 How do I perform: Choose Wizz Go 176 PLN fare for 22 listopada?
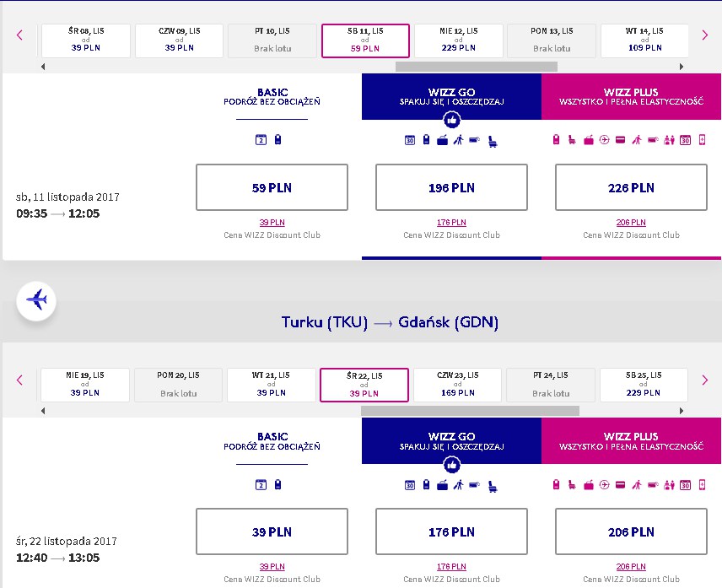coord(451,531)
